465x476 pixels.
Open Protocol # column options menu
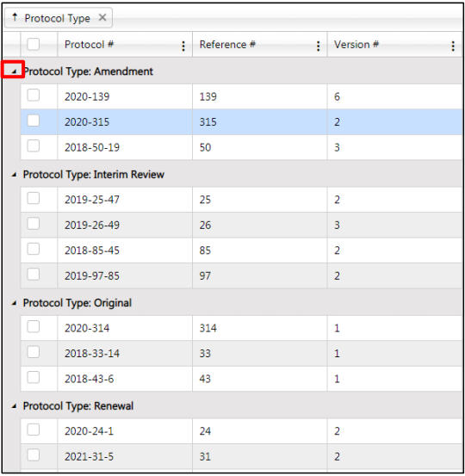coord(183,46)
